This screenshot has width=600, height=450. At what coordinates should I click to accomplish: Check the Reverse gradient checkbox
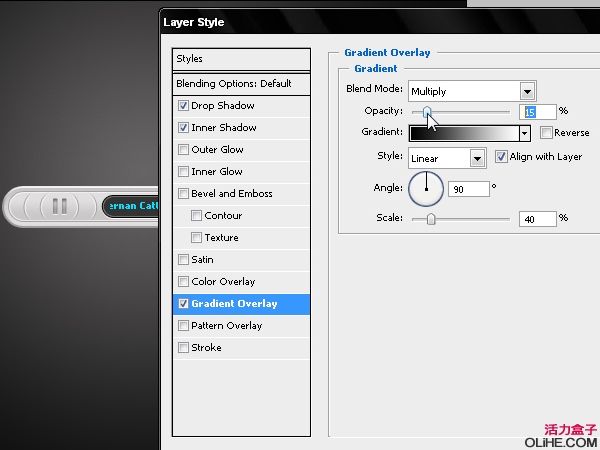pyautogui.click(x=546, y=133)
